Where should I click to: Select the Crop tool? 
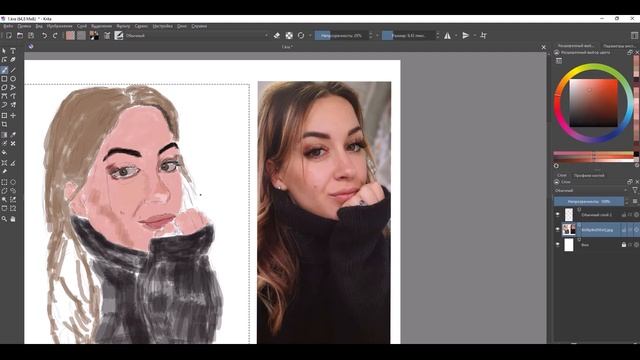pos(4,124)
